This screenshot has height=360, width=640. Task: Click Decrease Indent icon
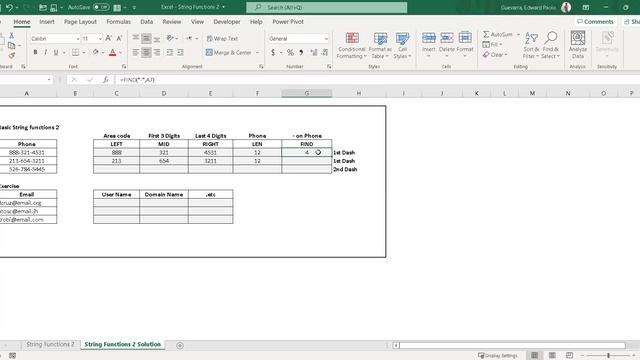[x=169, y=52]
